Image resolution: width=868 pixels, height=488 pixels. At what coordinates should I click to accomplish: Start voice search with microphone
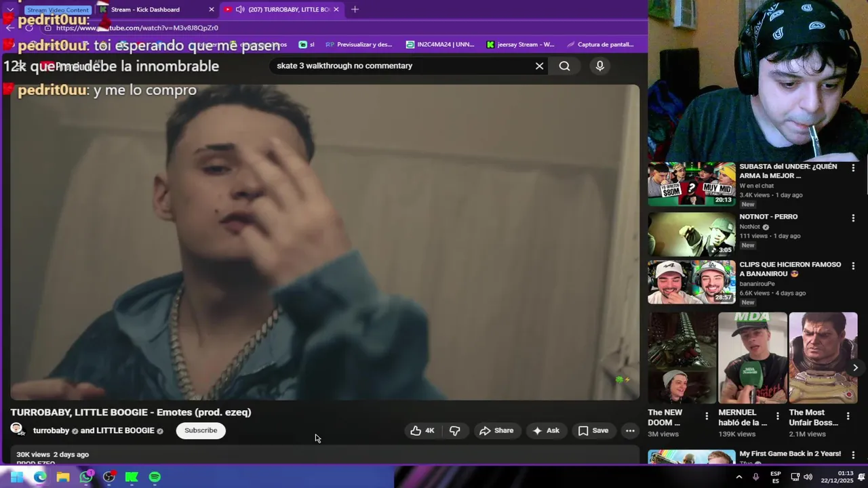[599, 66]
